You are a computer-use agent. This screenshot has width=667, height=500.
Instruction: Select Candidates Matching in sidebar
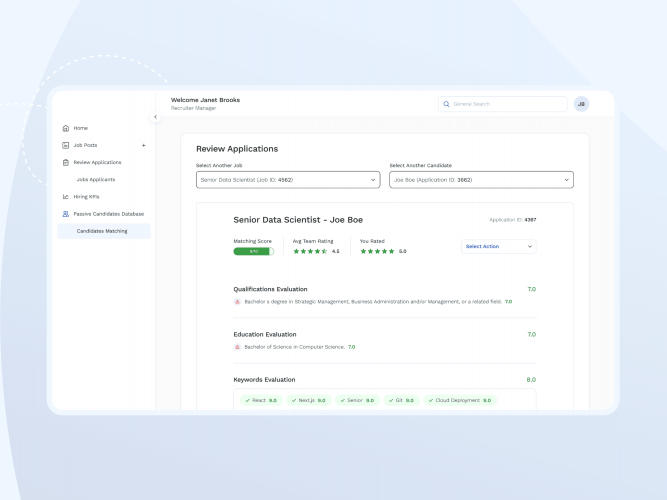[102, 231]
